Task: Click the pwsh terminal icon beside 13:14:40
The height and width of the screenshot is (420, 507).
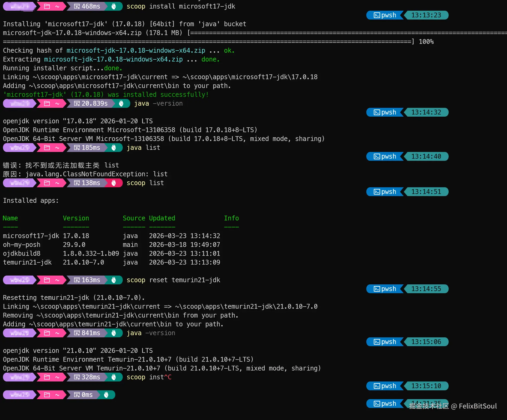Action: [377, 156]
